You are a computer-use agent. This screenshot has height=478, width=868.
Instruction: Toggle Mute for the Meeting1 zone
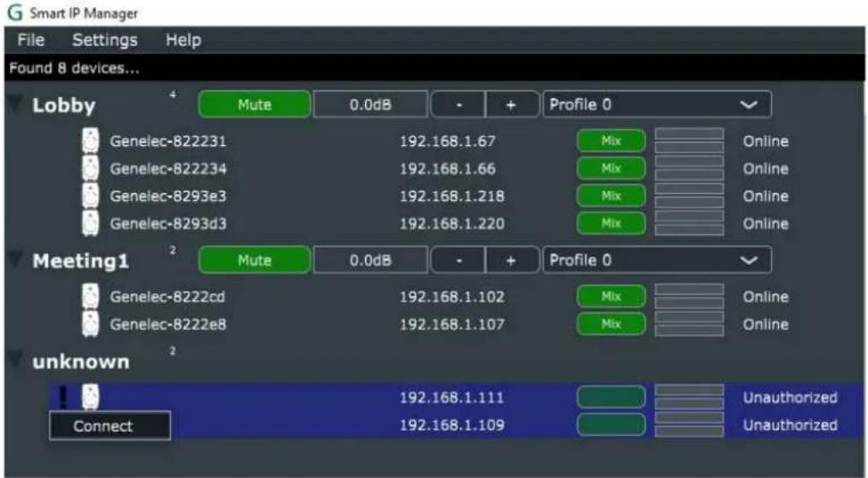[x=255, y=260]
